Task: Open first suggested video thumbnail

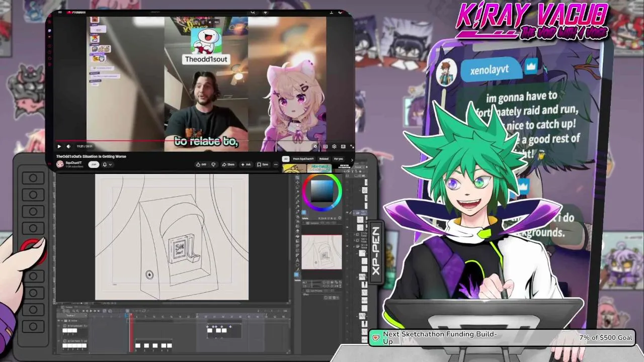Action: 294,168
